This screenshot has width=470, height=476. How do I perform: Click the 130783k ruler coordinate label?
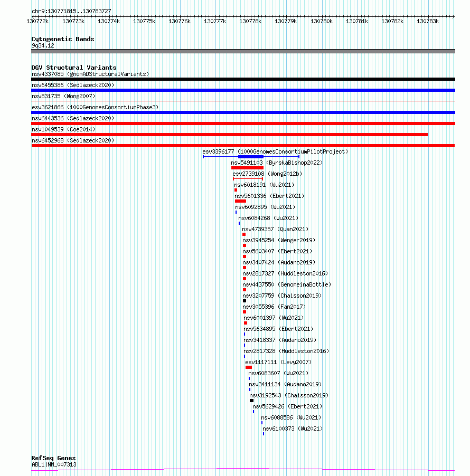(428, 21)
